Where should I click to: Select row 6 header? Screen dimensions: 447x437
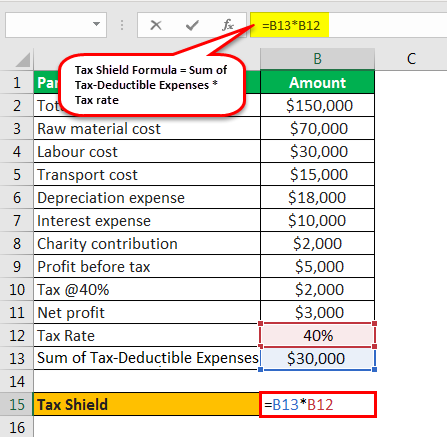[x=17, y=197]
